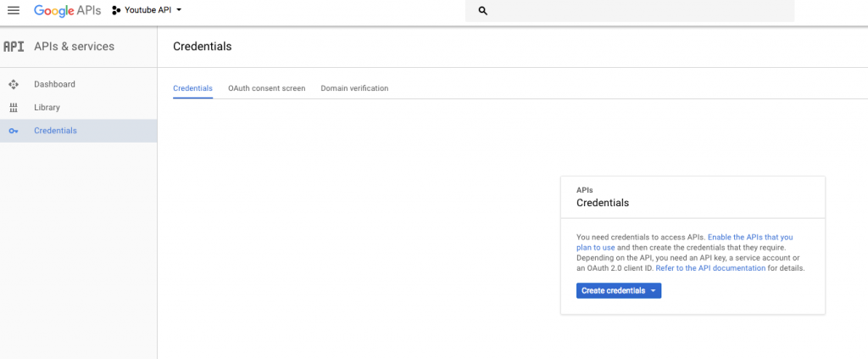
Task: Click the API icon in sidebar header
Action: 14,47
